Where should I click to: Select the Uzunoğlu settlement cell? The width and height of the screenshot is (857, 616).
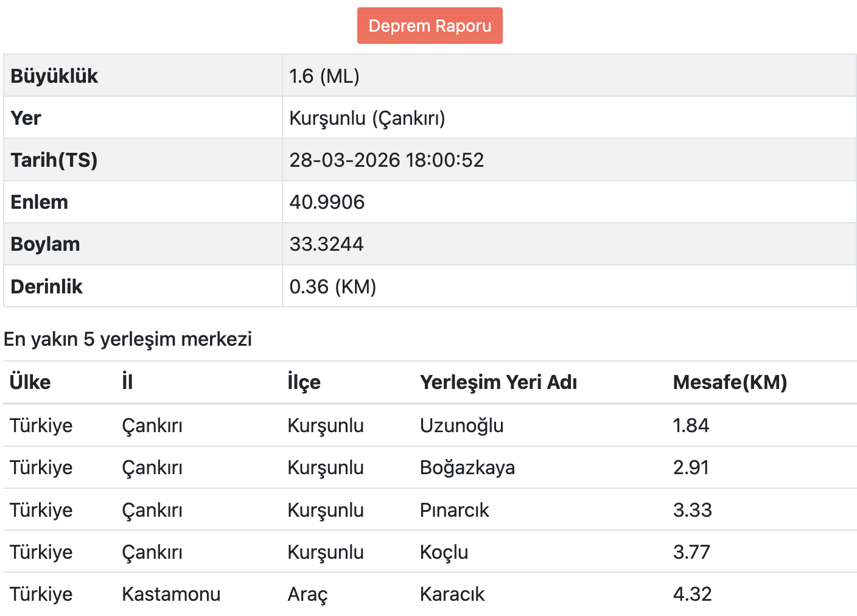click(x=461, y=425)
